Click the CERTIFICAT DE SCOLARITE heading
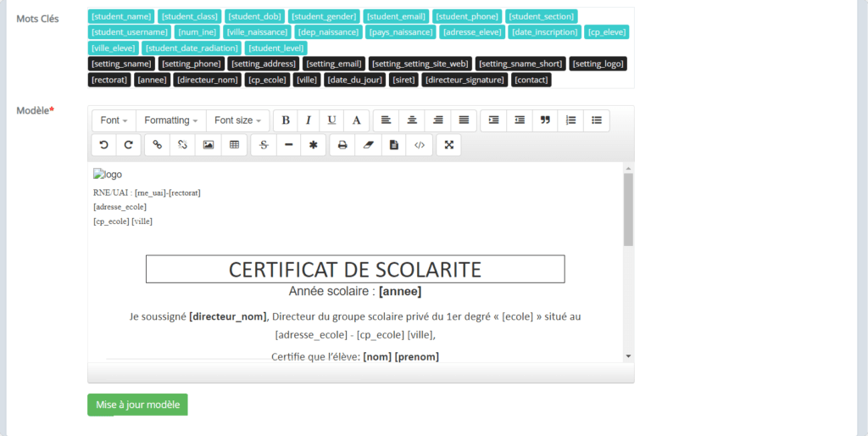The width and height of the screenshot is (868, 436). point(355,269)
